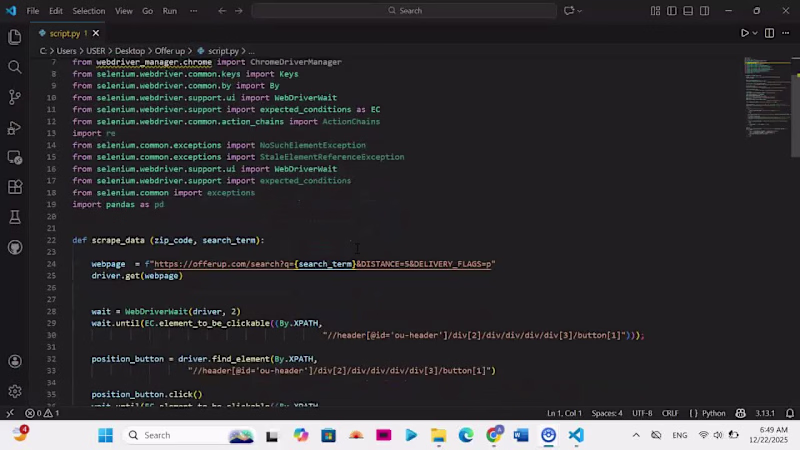Open the offerup.com search URL link
800x450 pixels.
(322, 264)
